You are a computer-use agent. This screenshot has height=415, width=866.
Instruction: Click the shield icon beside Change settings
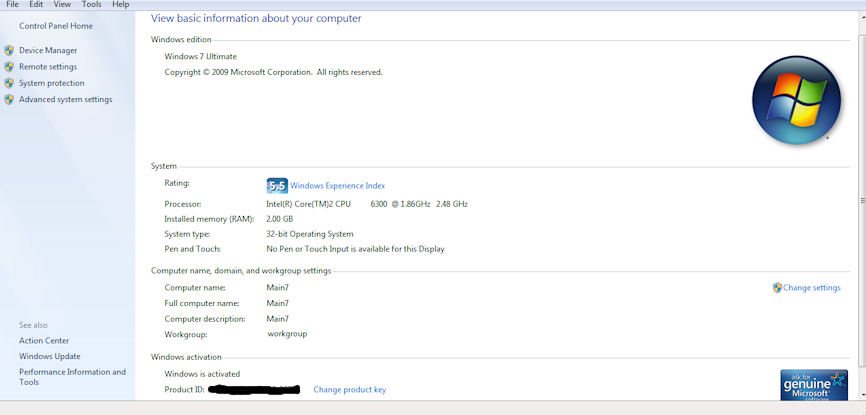click(x=777, y=288)
